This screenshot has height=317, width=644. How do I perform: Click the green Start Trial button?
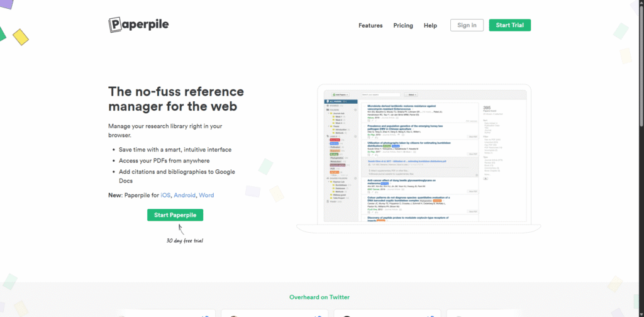pos(509,25)
